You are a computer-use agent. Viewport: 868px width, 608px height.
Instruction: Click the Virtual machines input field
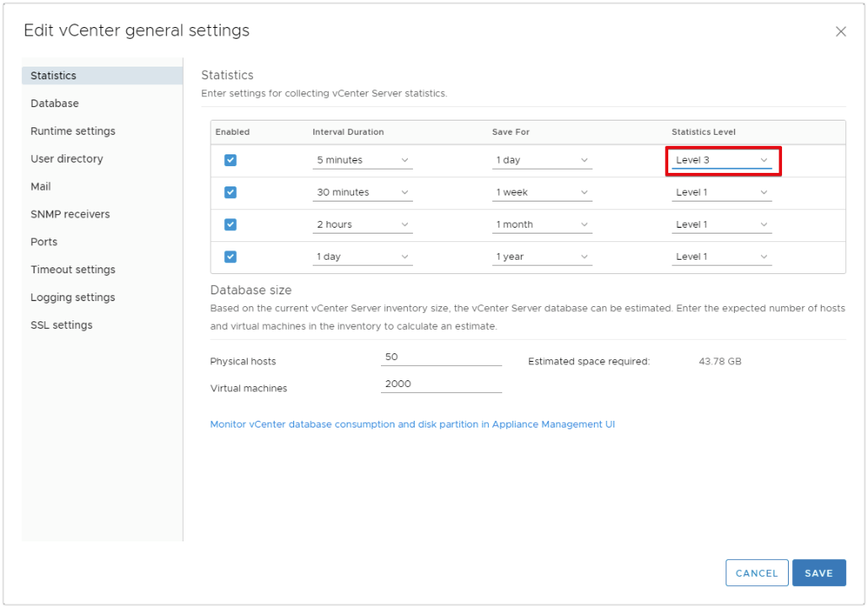pyautogui.click(x=442, y=384)
